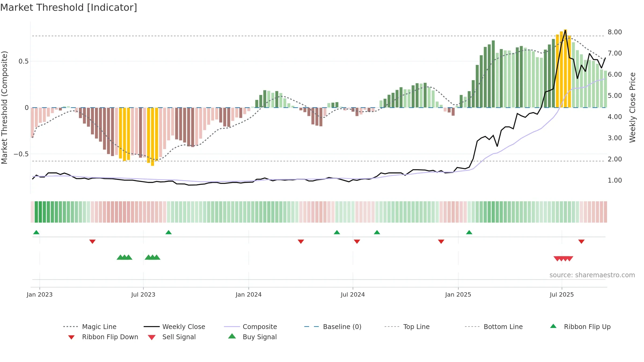Viewport: 644px width, 362px height.
Task: Click the Ribbon Flip Up marker in August 2023
Action: (169, 232)
